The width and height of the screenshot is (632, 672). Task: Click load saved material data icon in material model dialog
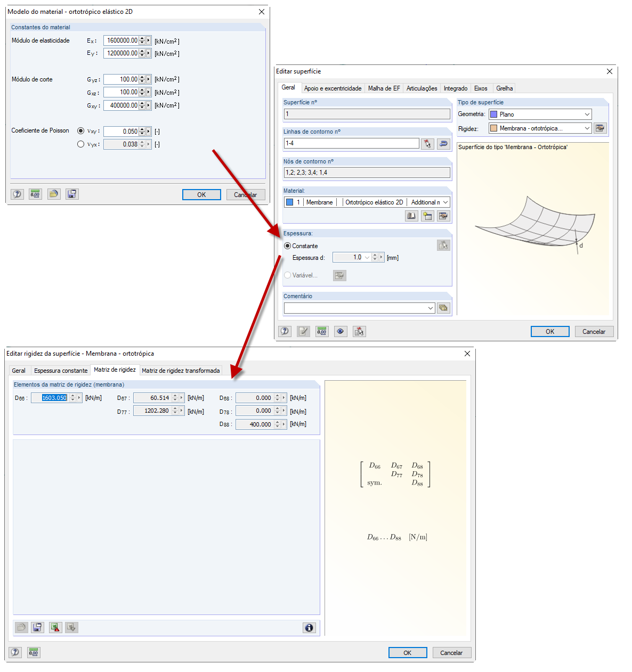(54, 194)
